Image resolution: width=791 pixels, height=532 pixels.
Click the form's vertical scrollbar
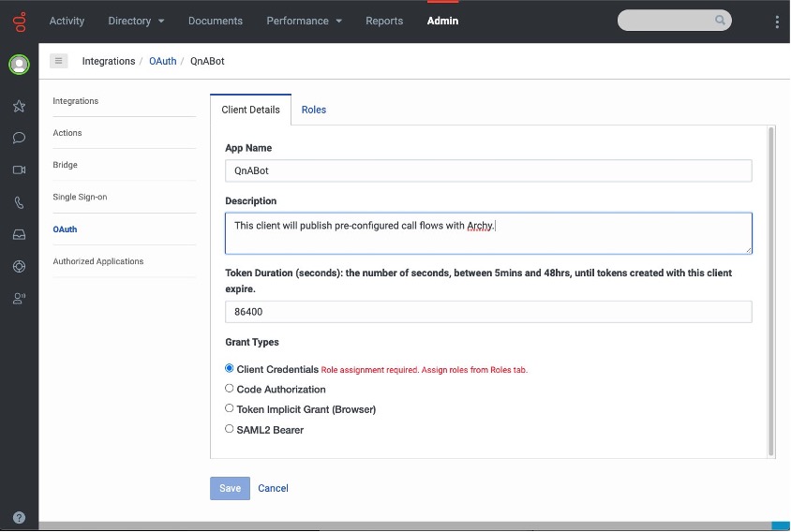pos(770,291)
